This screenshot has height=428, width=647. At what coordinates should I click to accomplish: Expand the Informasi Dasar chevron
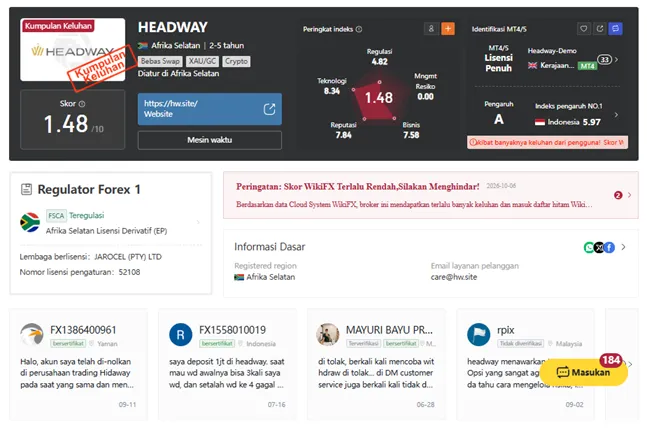tap(623, 247)
